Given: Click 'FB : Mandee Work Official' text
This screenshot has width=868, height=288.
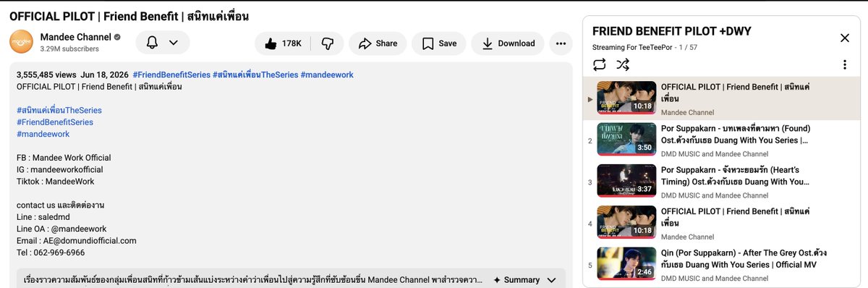Looking at the screenshot, I should point(64,158).
